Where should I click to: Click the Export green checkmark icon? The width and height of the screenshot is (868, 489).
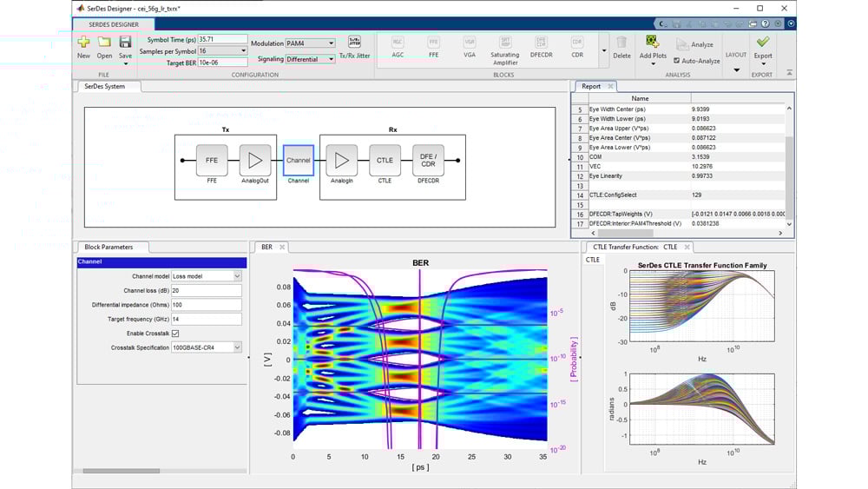pyautogui.click(x=763, y=42)
